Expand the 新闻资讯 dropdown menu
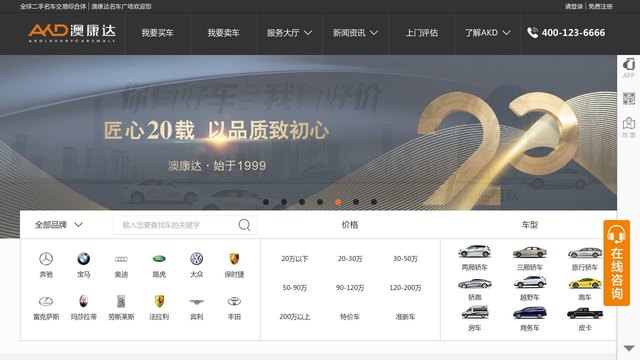 click(355, 33)
